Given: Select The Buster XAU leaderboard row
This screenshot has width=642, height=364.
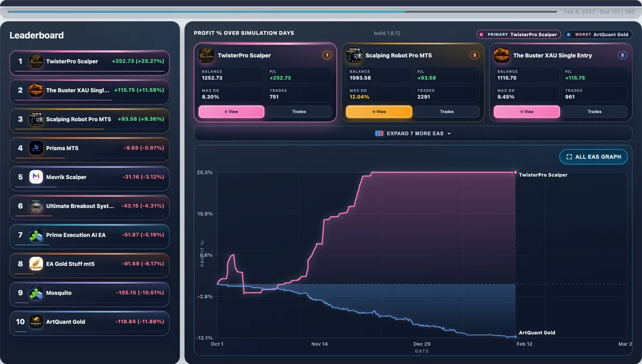Looking at the screenshot, I should click(89, 92).
